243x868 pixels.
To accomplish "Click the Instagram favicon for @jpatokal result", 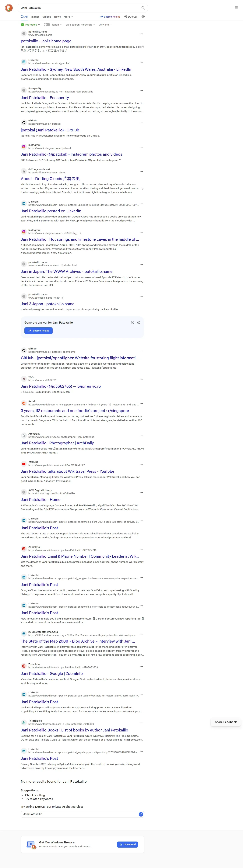I will coord(24,147).
